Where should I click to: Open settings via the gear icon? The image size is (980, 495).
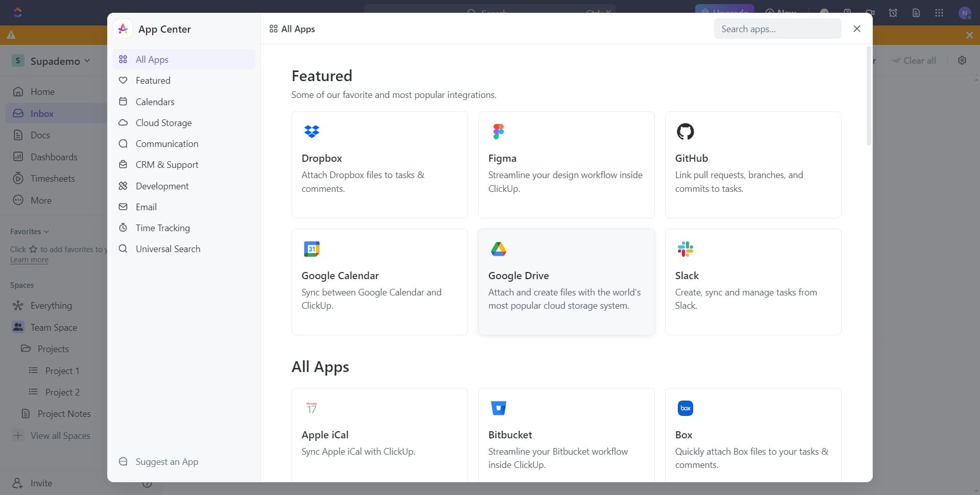[x=962, y=60]
